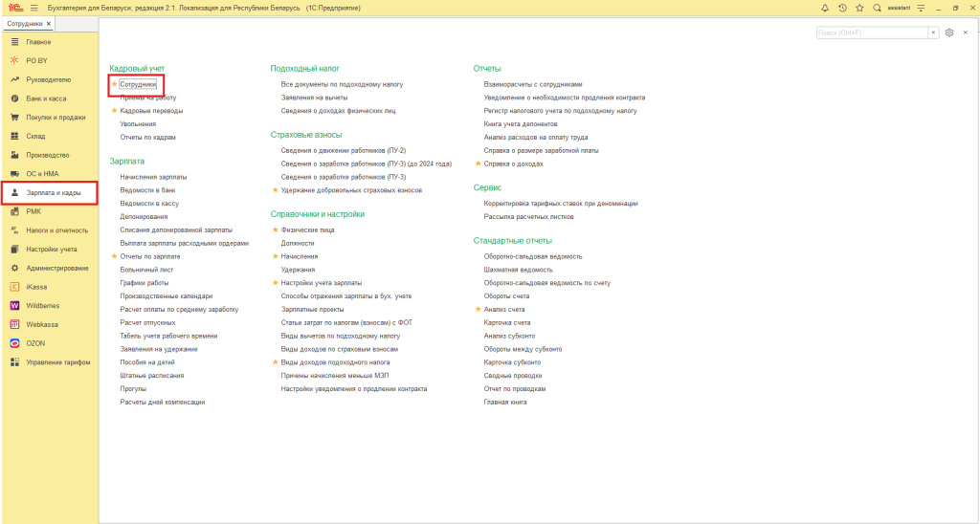Toggle favorite star next to Физические лица
Screen dimensions: 980x524
click(x=275, y=229)
